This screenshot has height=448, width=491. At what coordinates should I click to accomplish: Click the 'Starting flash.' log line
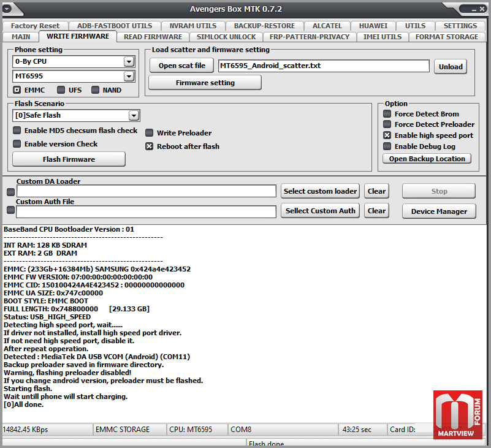[28, 389]
